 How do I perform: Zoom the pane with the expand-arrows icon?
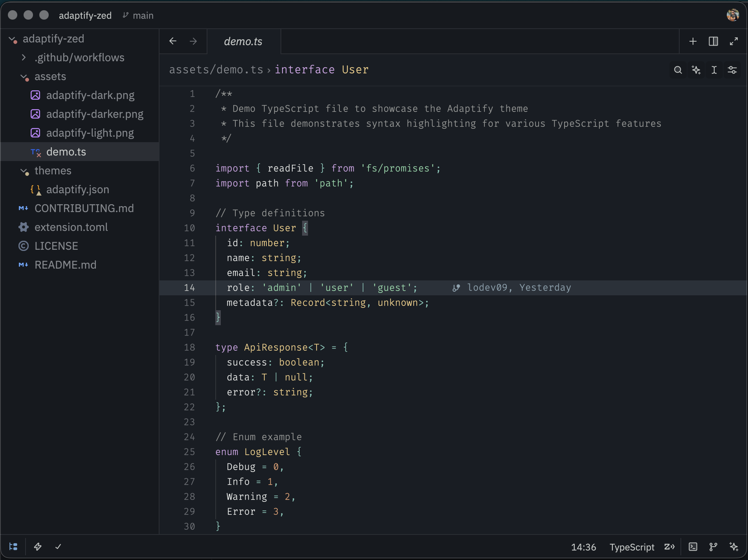click(x=734, y=41)
